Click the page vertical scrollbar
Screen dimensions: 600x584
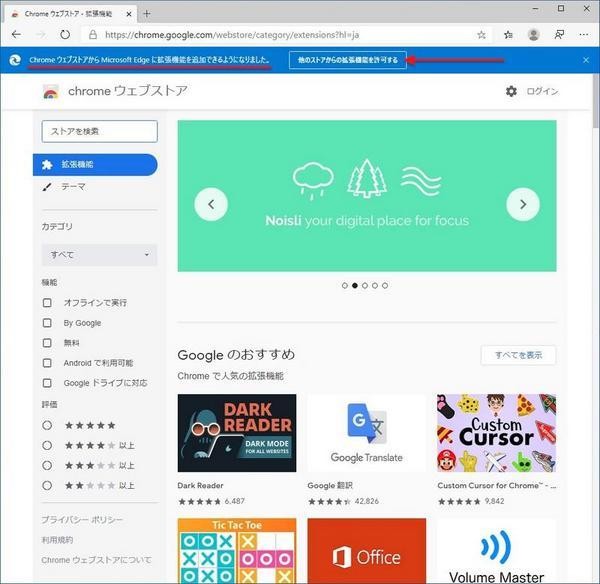point(596,101)
